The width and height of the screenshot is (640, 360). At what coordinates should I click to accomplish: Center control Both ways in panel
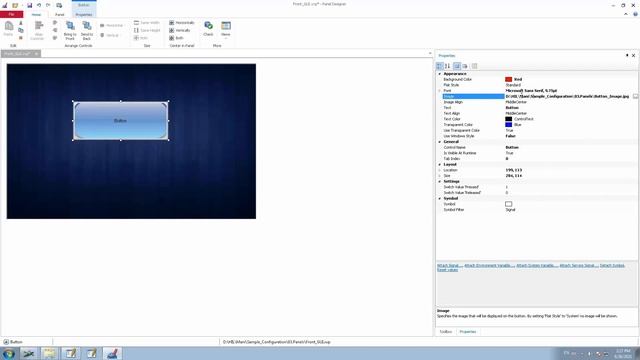(176, 38)
